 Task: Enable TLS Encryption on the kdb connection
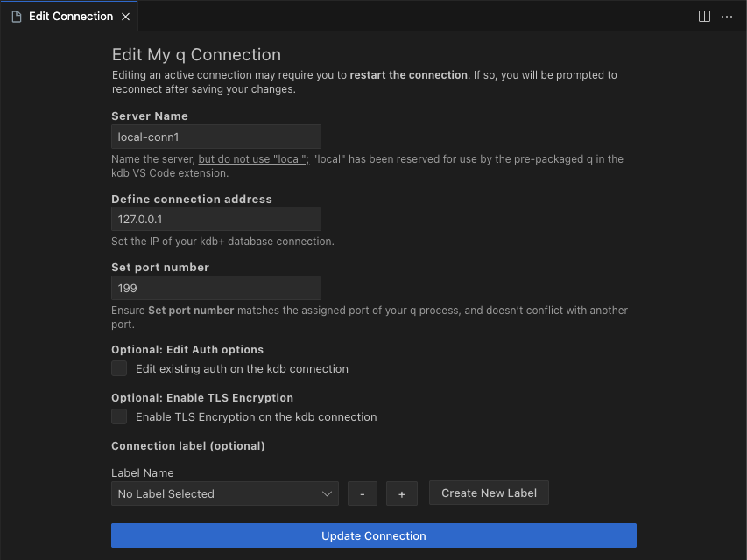tap(118, 416)
